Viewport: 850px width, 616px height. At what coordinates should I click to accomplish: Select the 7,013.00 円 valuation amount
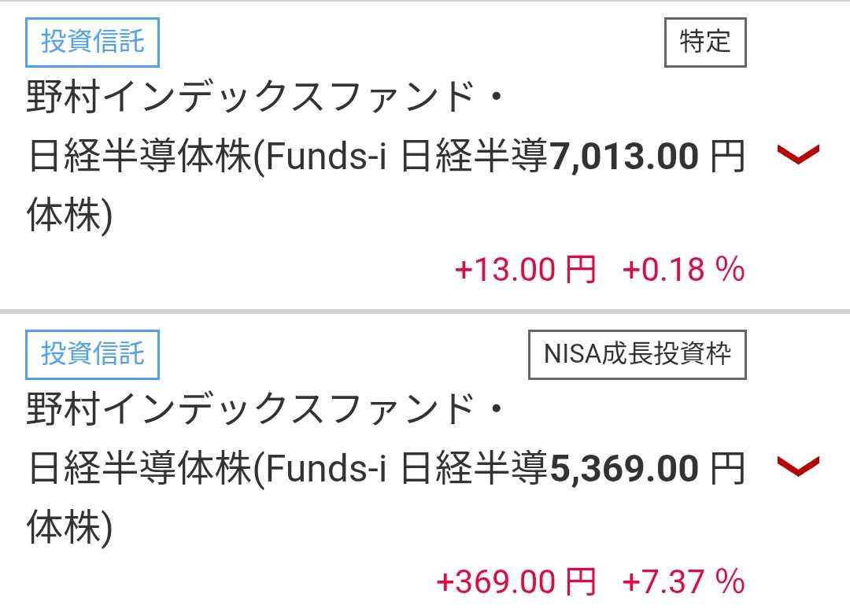coord(624,158)
